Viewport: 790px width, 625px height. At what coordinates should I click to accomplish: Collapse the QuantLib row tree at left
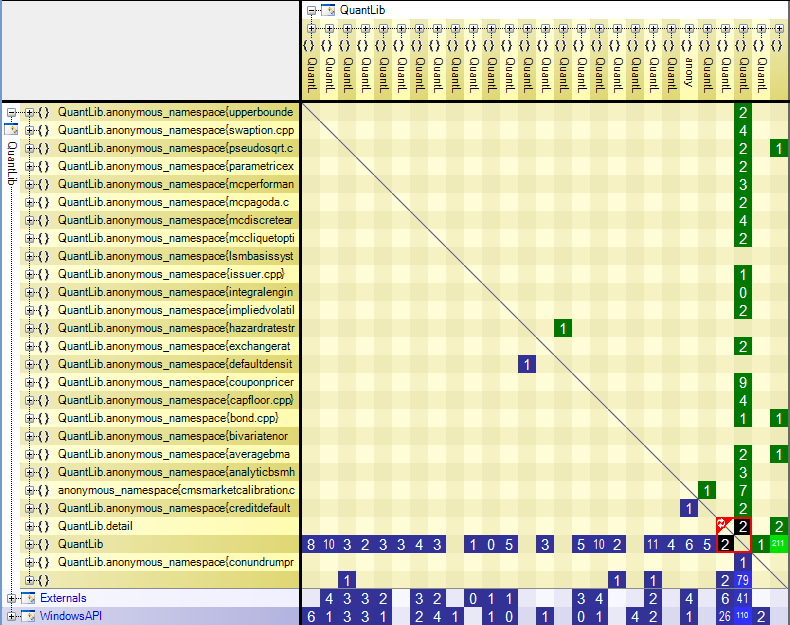[x=11, y=112]
